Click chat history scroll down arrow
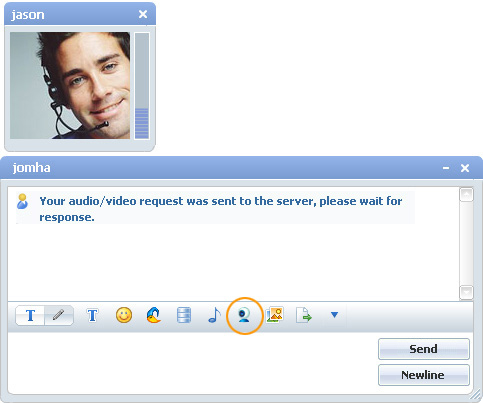This screenshot has width=483, height=403. [466, 293]
